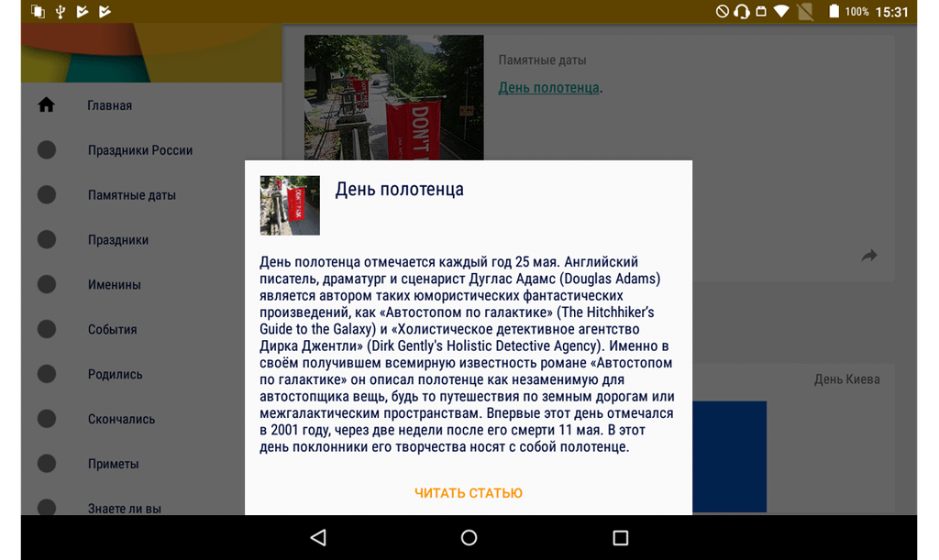Tap the battery icon in status bar
This screenshot has width=939, height=560.
click(833, 11)
